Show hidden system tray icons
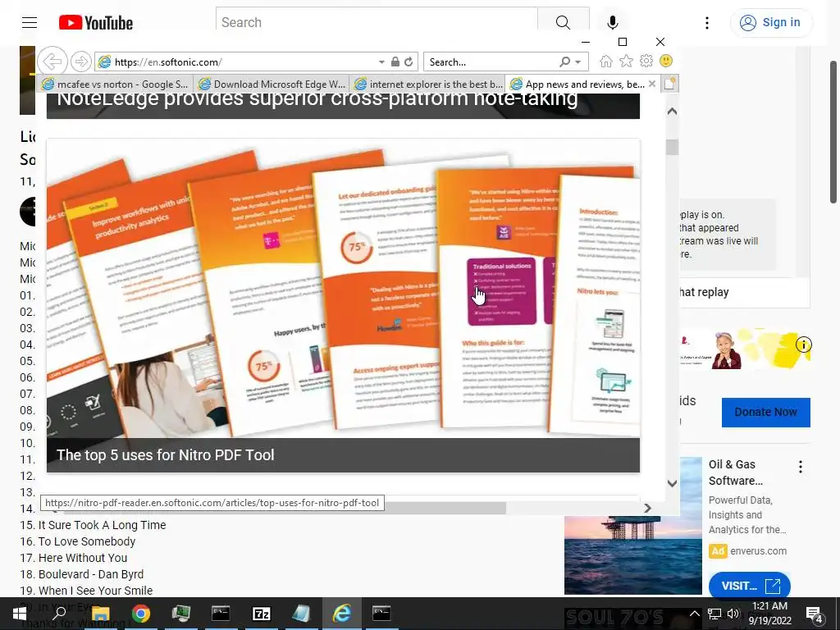This screenshot has width=840, height=630. click(x=694, y=614)
